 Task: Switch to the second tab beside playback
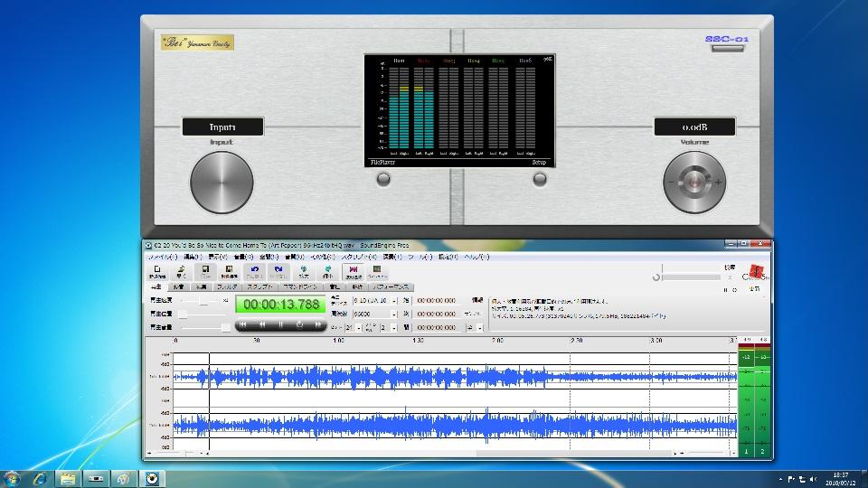[x=177, y=286]
